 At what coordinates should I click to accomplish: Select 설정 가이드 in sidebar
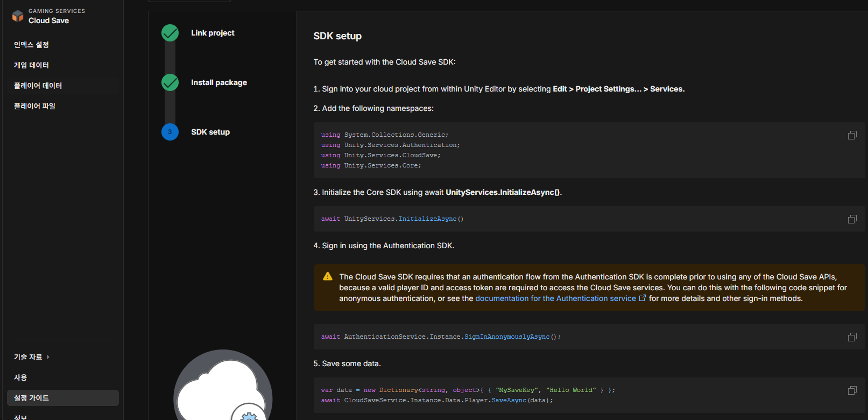coord(63,398)
